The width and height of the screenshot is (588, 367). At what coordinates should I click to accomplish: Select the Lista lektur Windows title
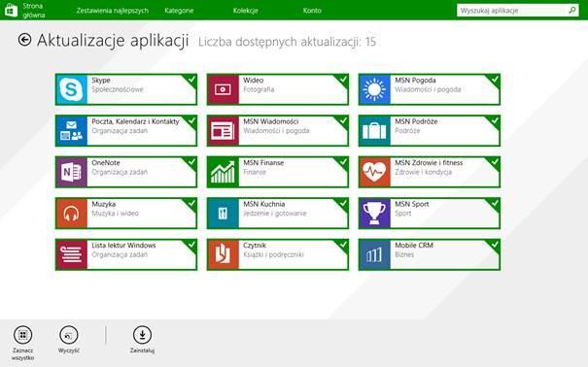(123, 246)
